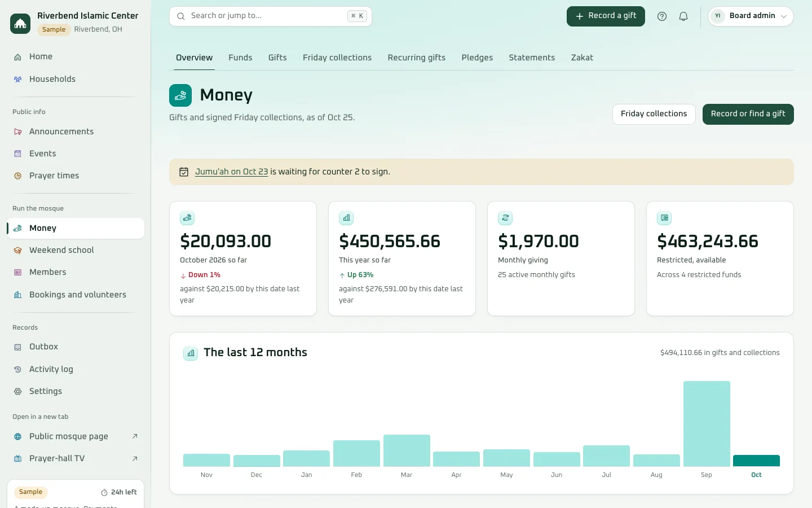Screen dimensions: 812x508
Task: Select the Money sidebar item
Action: click(76, 228)
